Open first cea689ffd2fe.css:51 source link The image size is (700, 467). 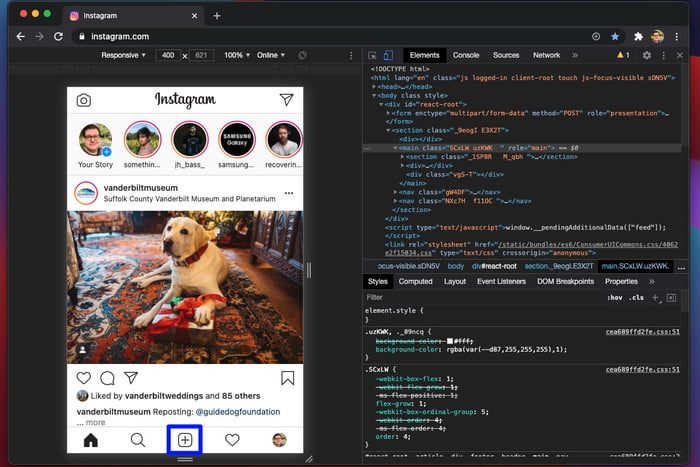(642, 332)
